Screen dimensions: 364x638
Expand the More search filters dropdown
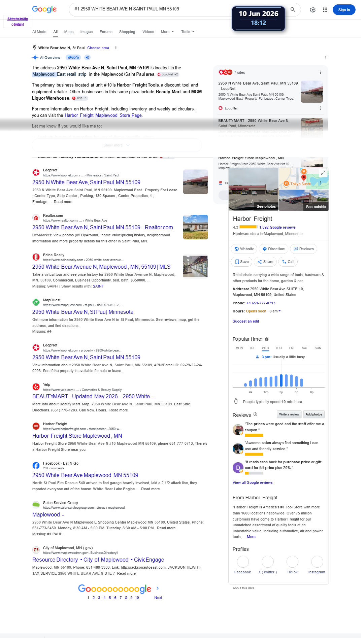(167, 32)
